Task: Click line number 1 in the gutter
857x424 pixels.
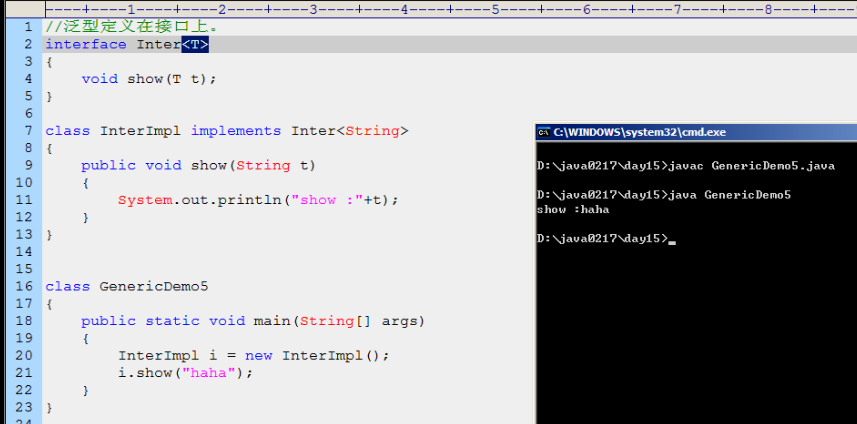Action: point(28,27)
